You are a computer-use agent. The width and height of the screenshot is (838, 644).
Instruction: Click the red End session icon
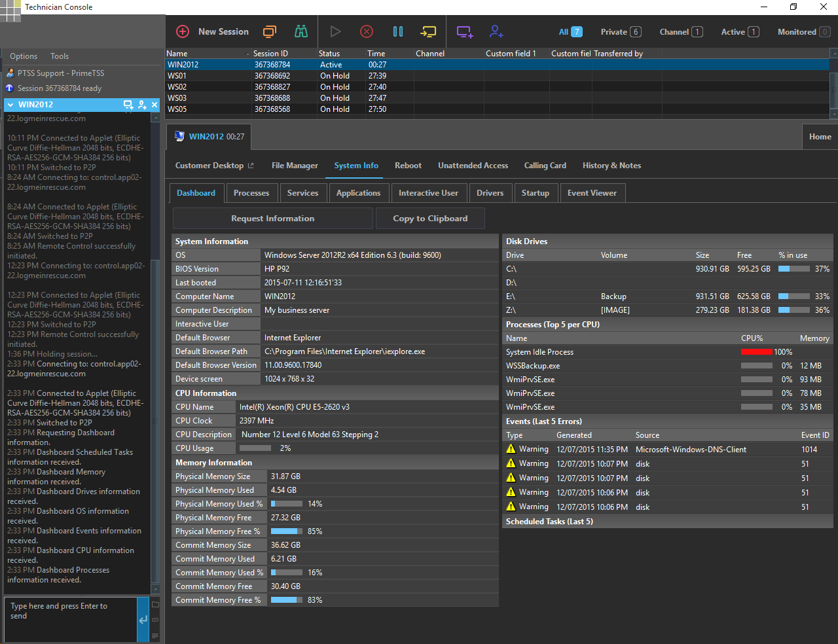pyautogui.click(x=367, y=31)
